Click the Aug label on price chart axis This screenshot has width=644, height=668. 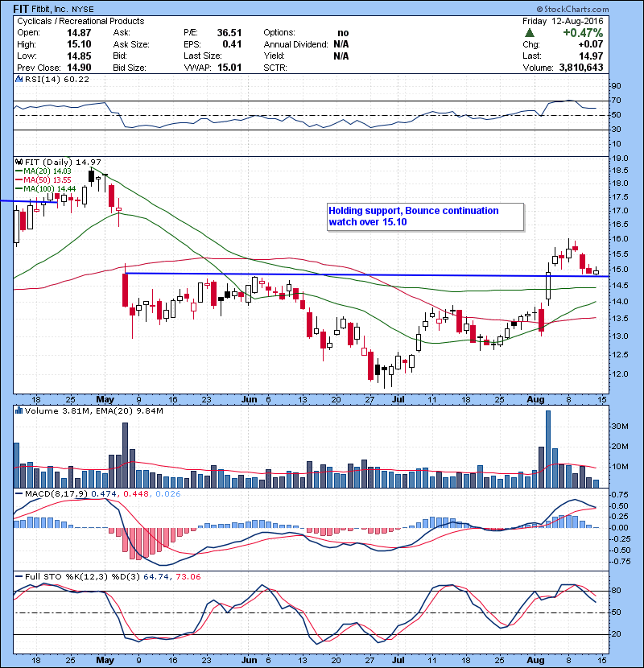(x=535, y=399)
